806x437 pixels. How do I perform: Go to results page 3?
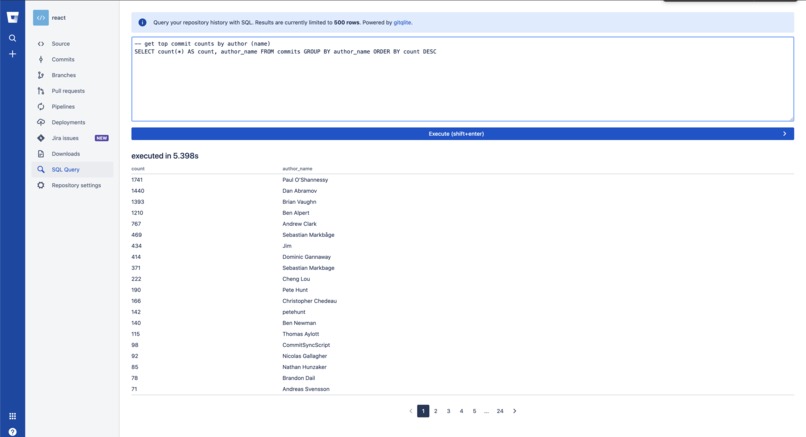point(448,411)
